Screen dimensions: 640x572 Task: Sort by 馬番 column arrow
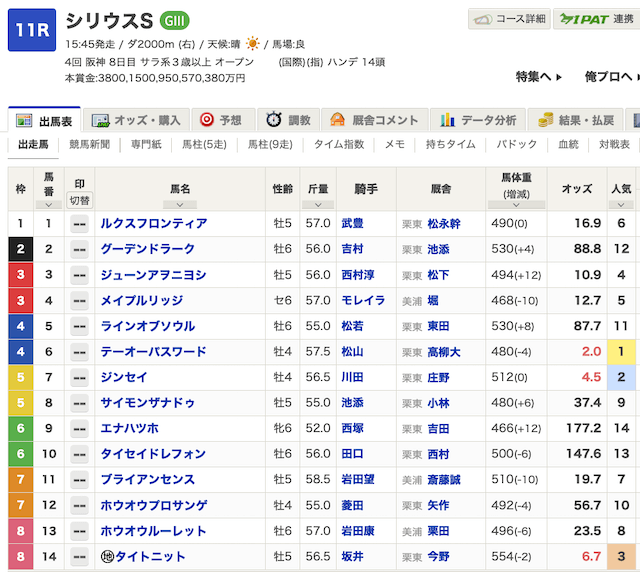click(48, 204)
